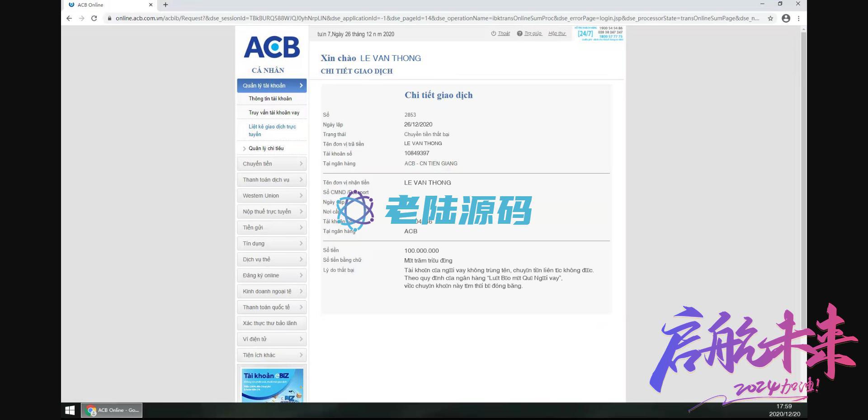The width and height of the screenshot is (868, 420).
Task: Click the browser address bar URL
Action: (437, 18)
